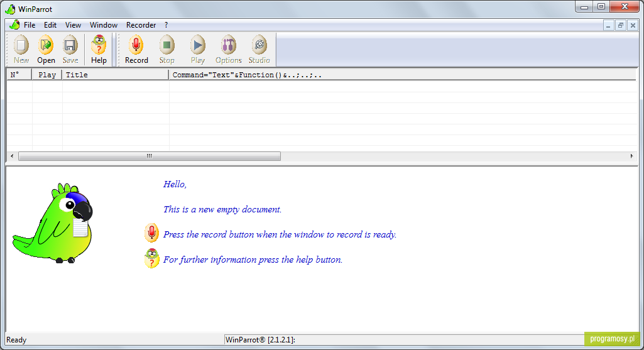Close the WinParrot main window
Image resolution: width=644 pixels, height=350 pixels.
click(x=625, y=6)
